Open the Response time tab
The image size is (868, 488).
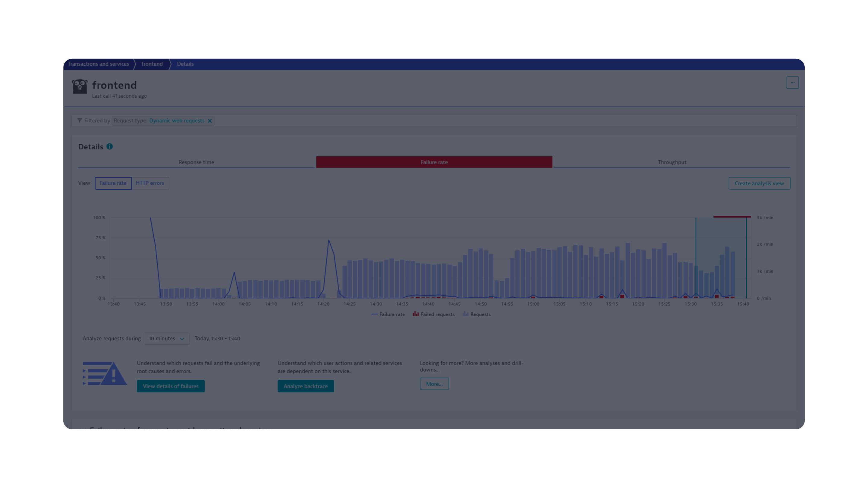[x=196, y=162]
